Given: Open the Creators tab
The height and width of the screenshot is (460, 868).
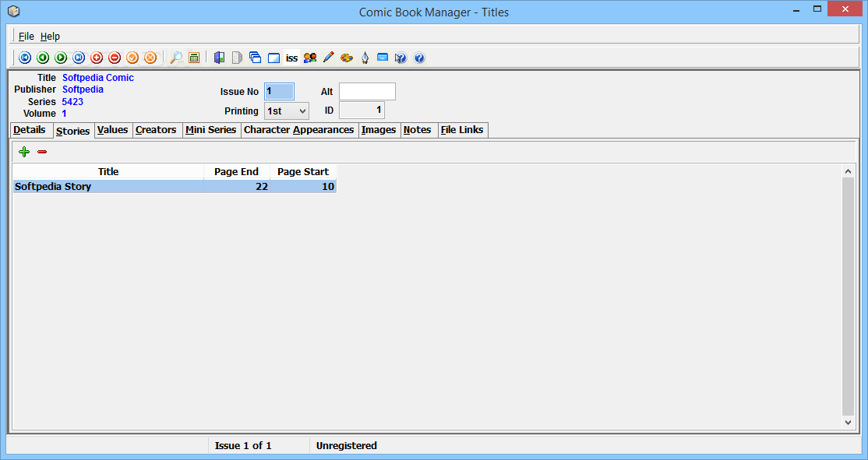Looking at the screenshot, I should coord(156,130).
